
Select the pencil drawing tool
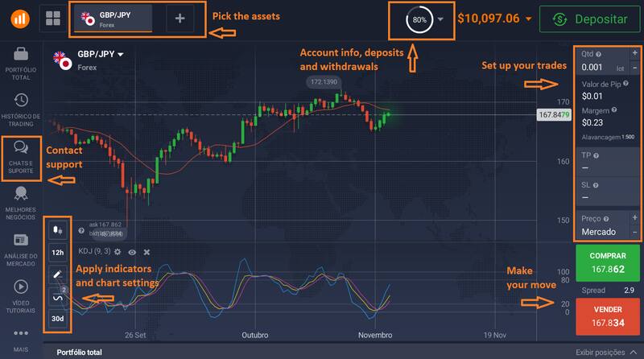point(57,274)
